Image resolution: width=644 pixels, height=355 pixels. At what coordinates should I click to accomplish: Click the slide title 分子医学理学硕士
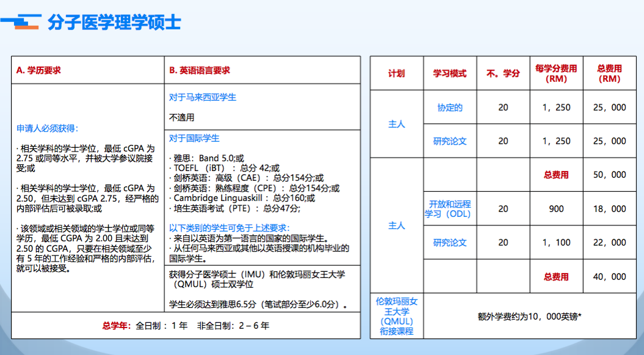(x=114, y=23)
